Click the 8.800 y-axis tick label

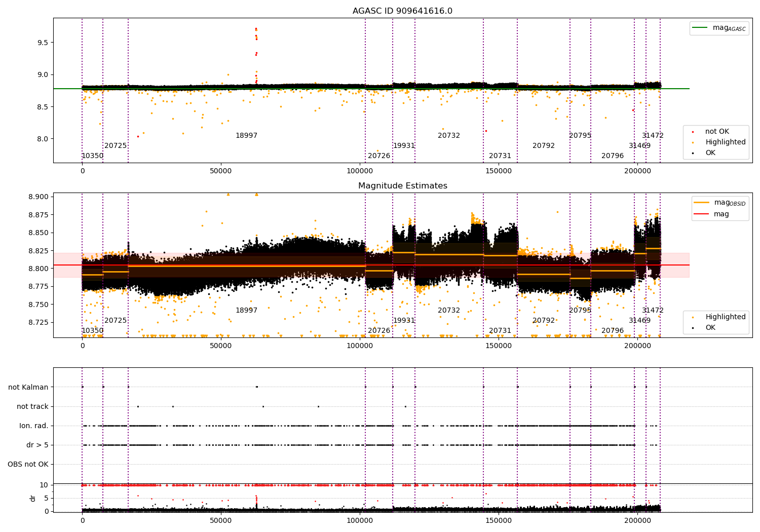[39, 269]
